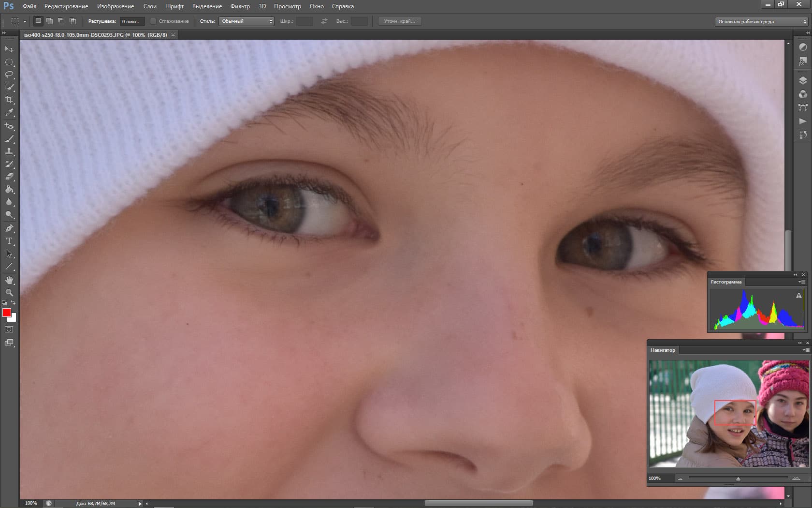Choose the Horizontal Type tool

9,241
